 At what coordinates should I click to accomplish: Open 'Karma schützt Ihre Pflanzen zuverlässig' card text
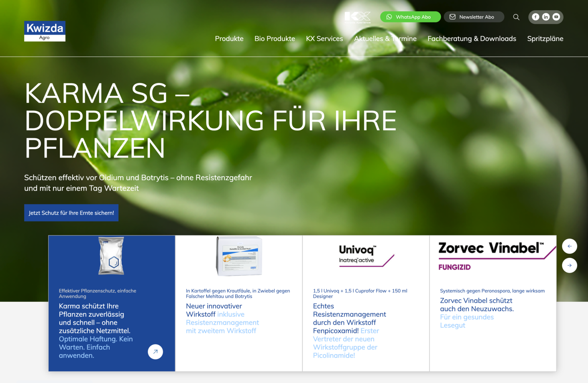tap(96, 330)
